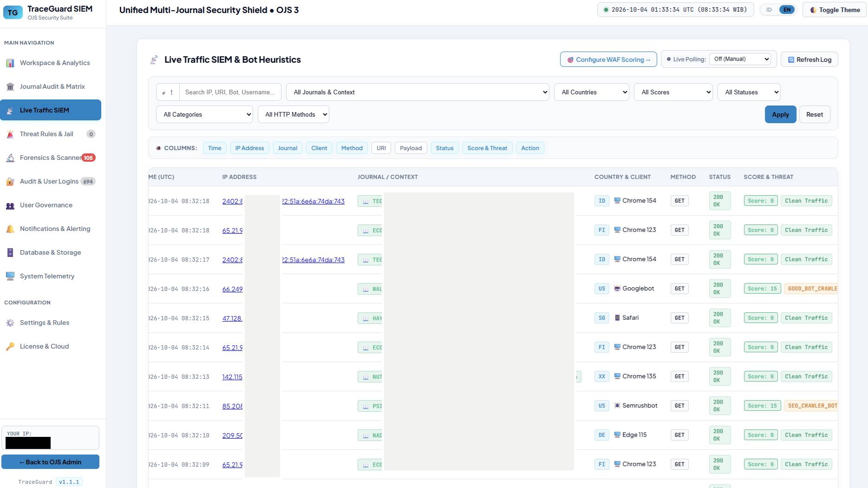Open the All Statuses dropdown
This screenshot has width=868, height=488.
click(x=749, y=92)
